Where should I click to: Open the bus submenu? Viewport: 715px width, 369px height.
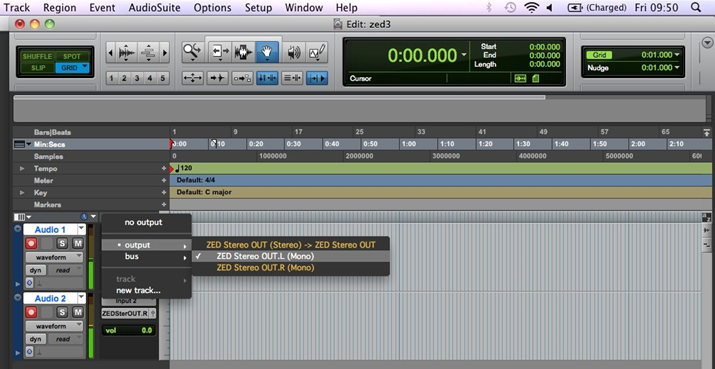coord(146,257)
